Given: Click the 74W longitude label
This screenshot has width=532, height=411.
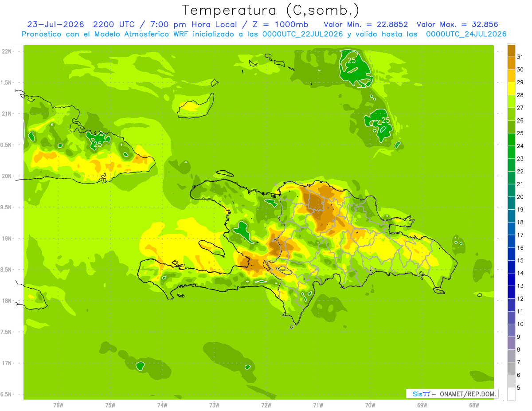Looking at the screenshot, I should click(162, 405).
